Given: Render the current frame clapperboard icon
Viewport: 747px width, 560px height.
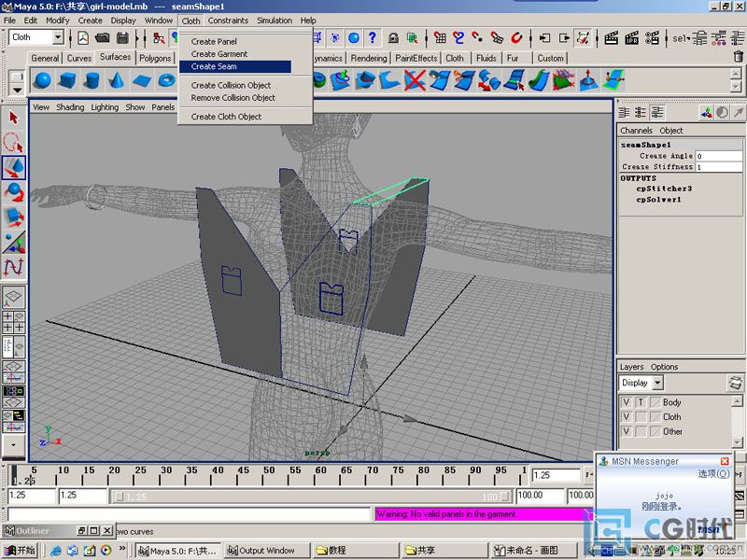Looking at the screenshot, I should [x=612, y=37].
